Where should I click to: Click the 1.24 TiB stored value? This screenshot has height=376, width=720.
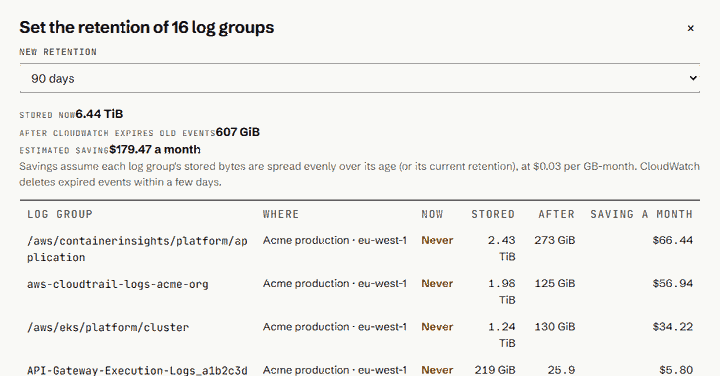pyautogui.click(x=501, y=335)
